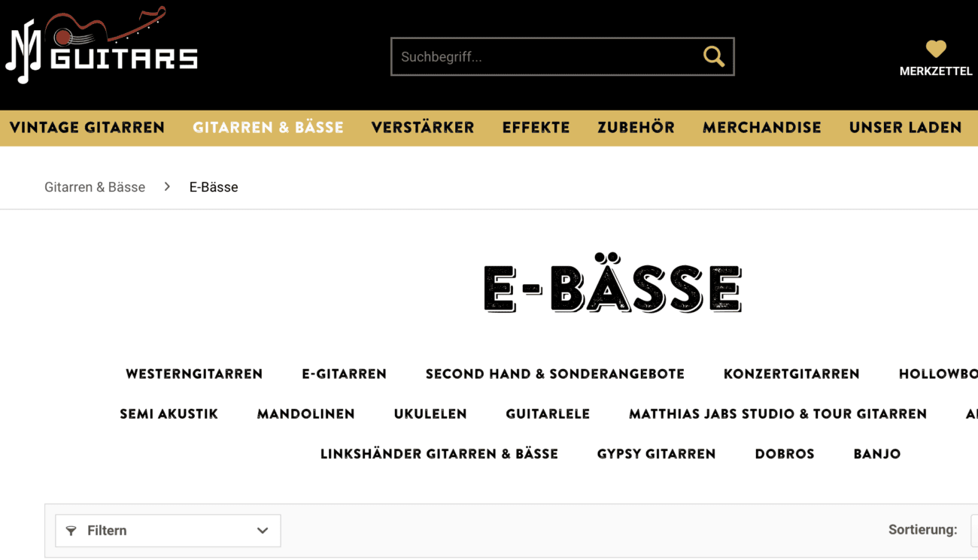Open the Unser Laden menu
This screenshot has width=978, height=560.
coord(905,128)
